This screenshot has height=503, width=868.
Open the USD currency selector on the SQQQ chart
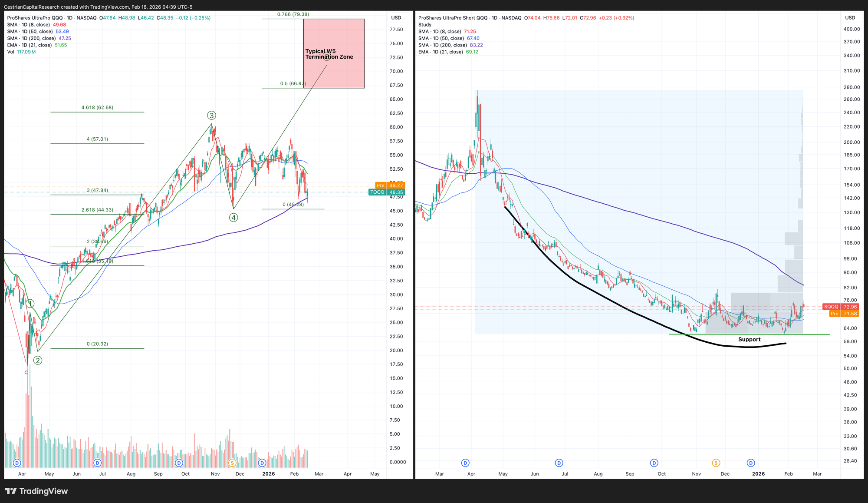coord(850,18)
